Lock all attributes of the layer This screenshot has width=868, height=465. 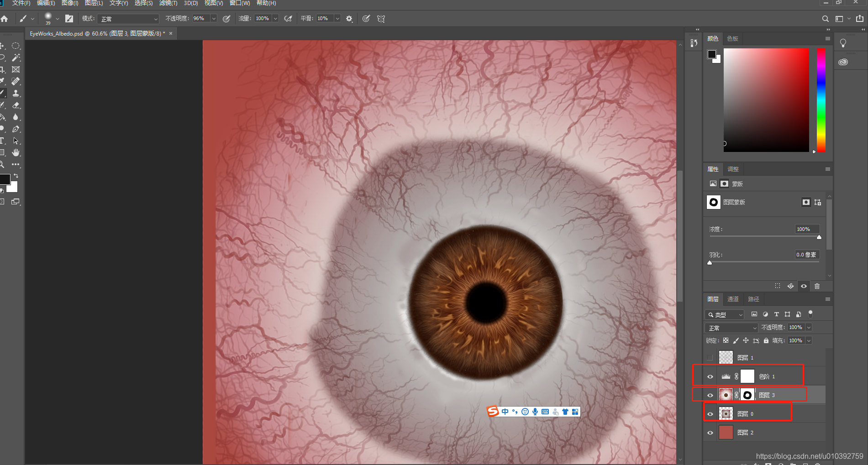tap(766, 340)
